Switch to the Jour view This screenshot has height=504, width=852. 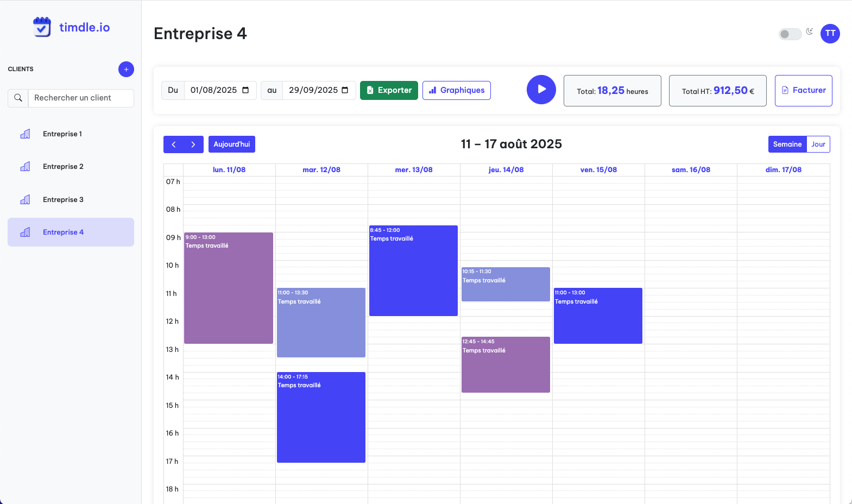[818, 144]
